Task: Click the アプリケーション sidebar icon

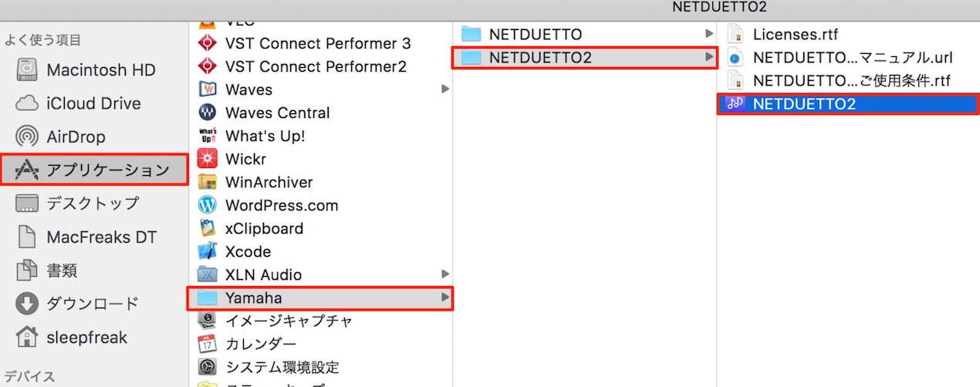Action: coord(27,170)
